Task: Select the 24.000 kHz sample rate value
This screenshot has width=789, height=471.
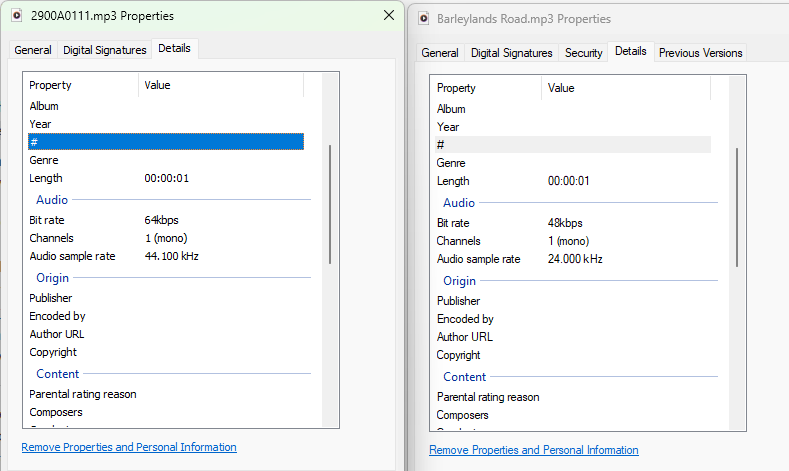Action: [575, 259]
